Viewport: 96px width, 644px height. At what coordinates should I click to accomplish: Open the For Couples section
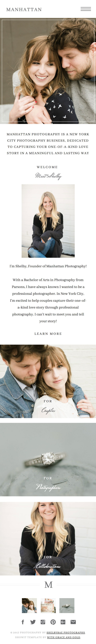[48, 381]
